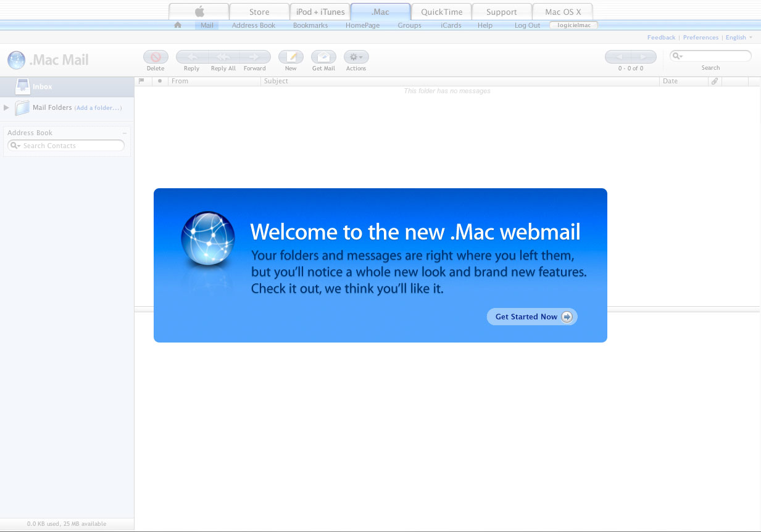Sort messages by From column

pos(214,81)
